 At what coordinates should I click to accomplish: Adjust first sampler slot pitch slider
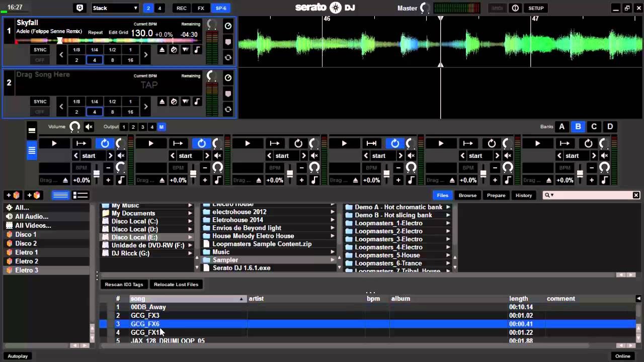(96, 174)
